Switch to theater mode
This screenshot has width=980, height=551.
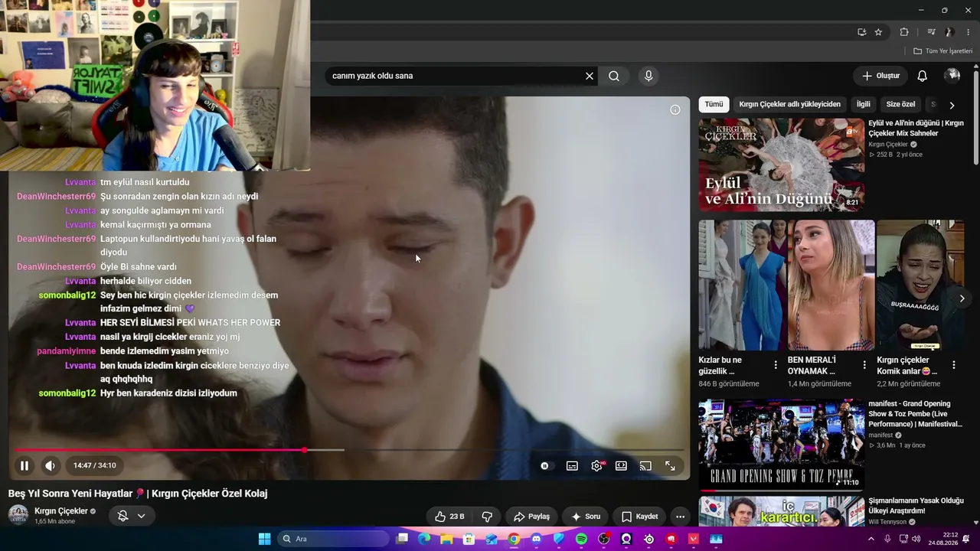coord(621,465)
